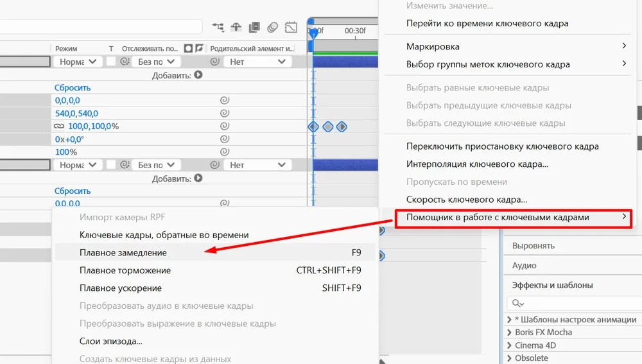The image size is (642, 364).
Task: Click upper layer's parent pick whip spiral
Action: point(214,62)
